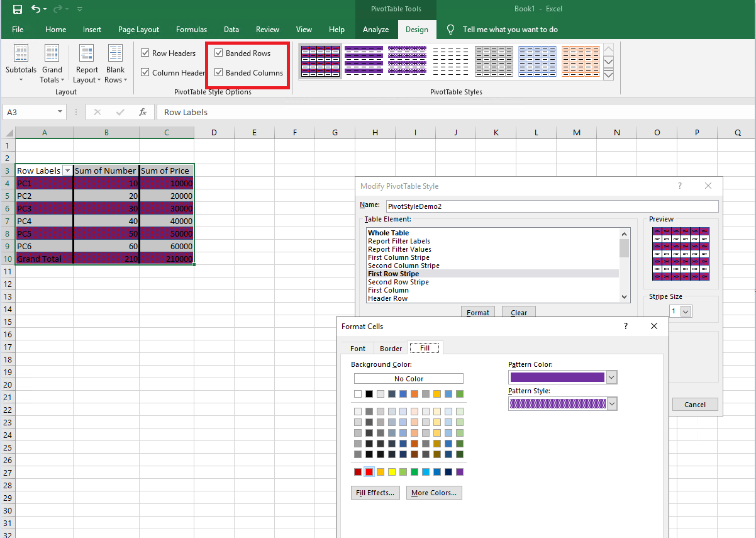Open the Grand Totals layout option
The height and width of the screenshot is (538, 756).
(x=52, y=64)
